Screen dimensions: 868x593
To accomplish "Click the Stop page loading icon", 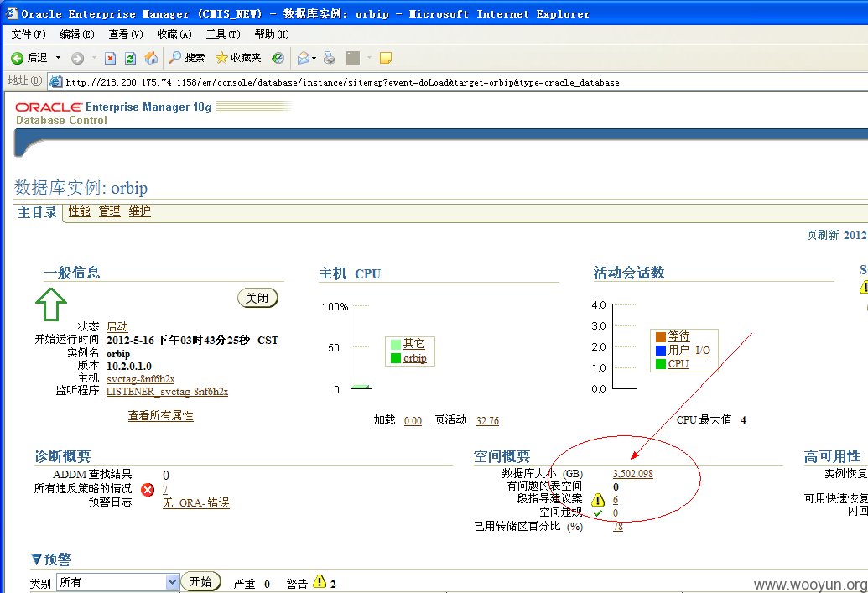I will [110, 58].
